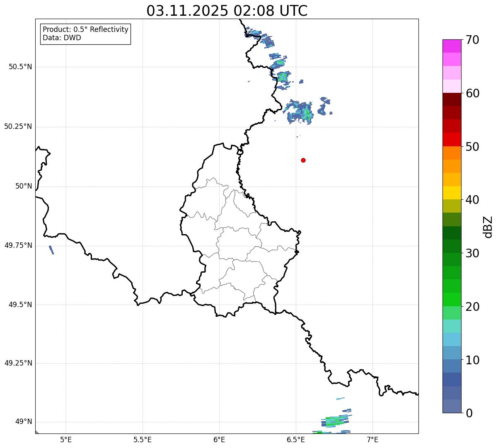Click the 49.25°N latitude label

(x=18, y=363)
